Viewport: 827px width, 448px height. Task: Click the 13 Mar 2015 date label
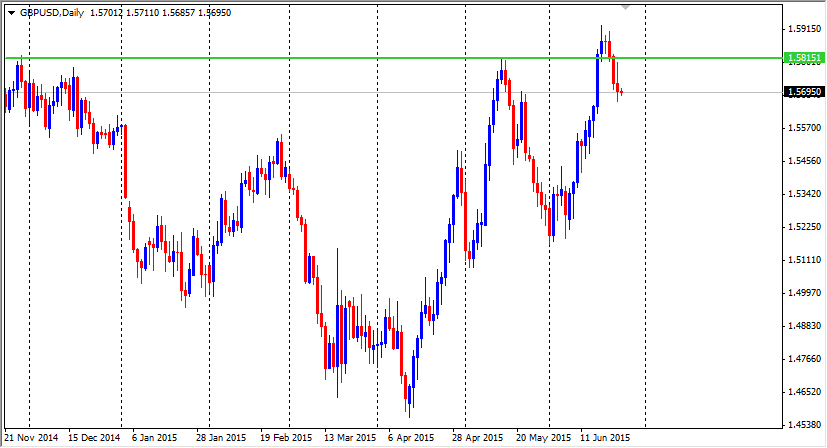(x=350, y=438)
